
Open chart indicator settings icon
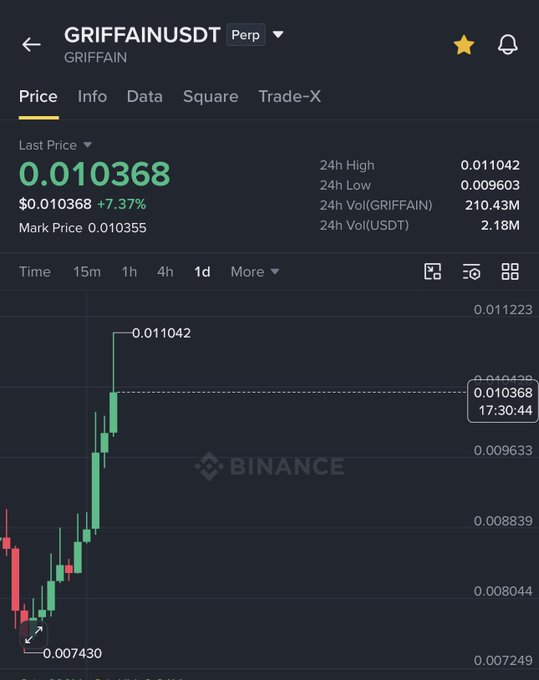(x=471, y=272)
